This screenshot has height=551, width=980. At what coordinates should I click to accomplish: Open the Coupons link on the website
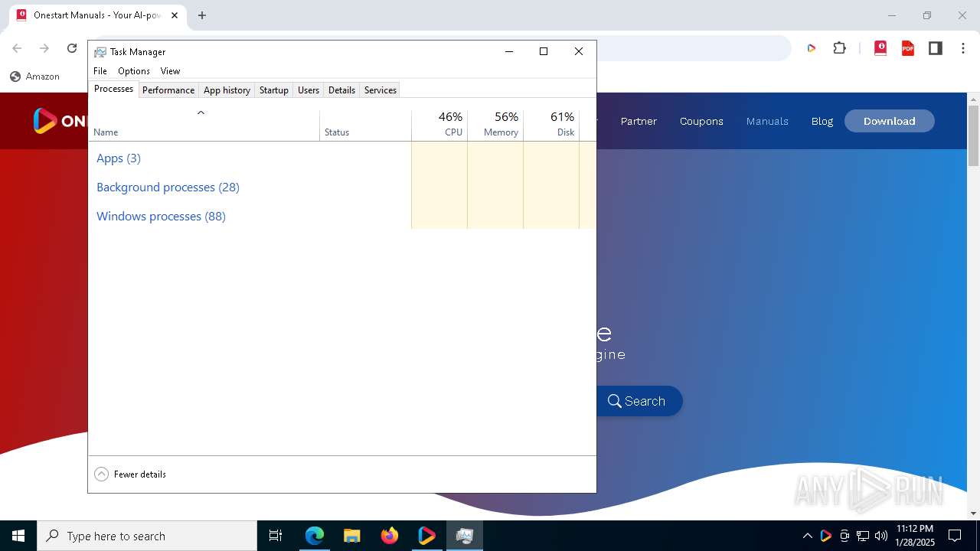[701, 121]
